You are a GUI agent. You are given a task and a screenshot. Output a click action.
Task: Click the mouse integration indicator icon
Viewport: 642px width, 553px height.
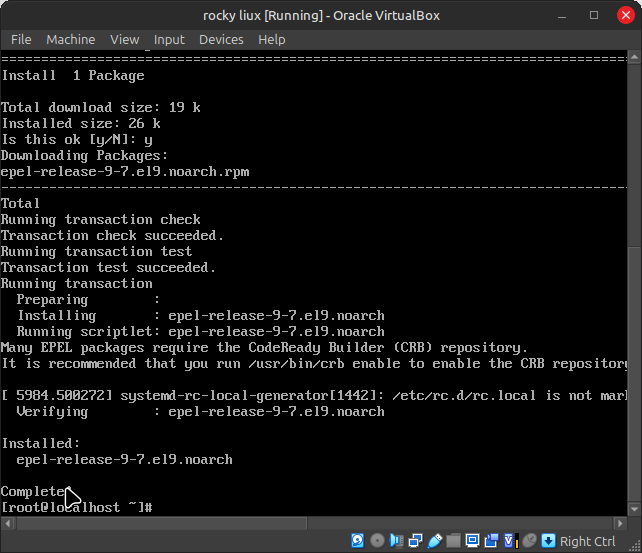pos(529,541)
